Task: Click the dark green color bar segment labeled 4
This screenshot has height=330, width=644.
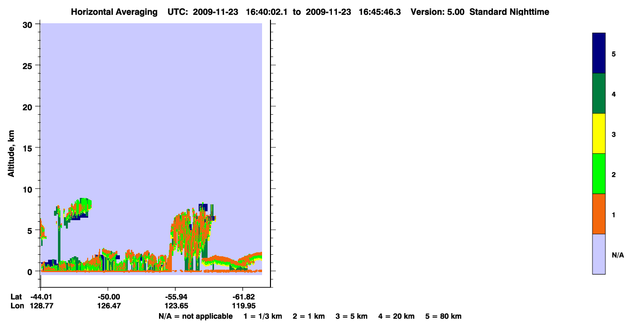Action: tap(599, 94)
